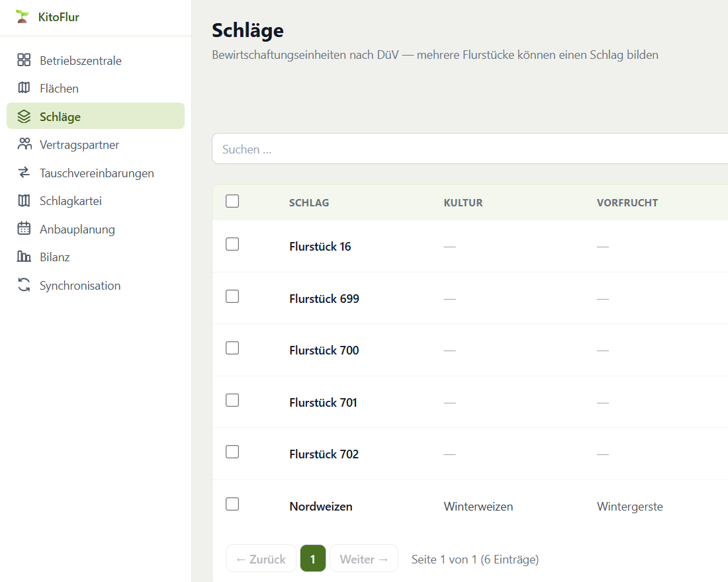728x582 pixels.
Task: Open the Flurstück 701 entry
Action: click(x=323, y=402)
